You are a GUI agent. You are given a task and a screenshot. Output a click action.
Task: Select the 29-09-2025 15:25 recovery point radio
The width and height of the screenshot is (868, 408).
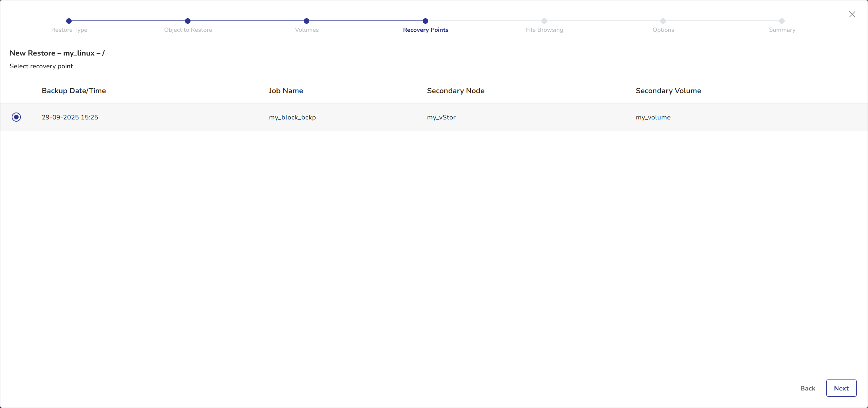[x=16, y=117]
